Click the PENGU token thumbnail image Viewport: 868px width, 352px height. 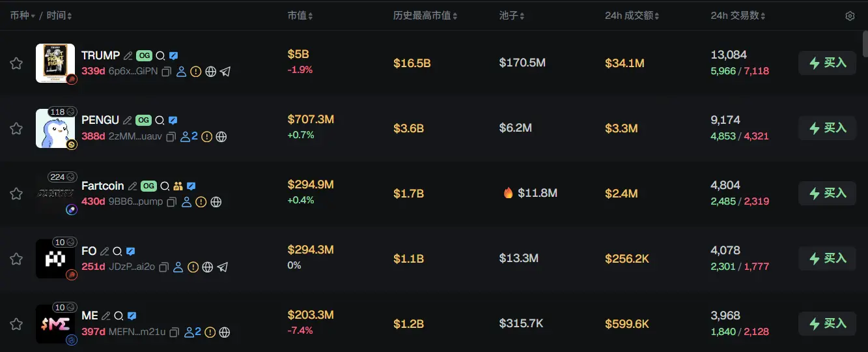[55, 128]
